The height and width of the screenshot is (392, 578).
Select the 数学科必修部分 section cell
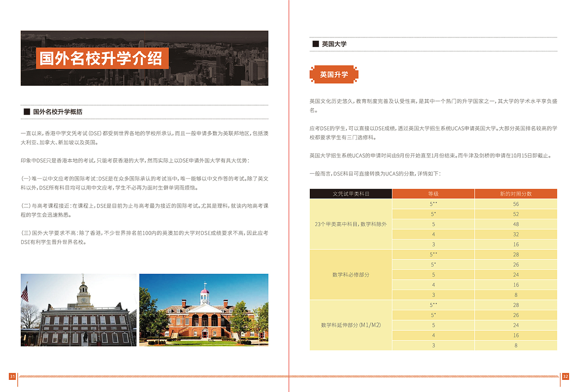pos(350,274)
